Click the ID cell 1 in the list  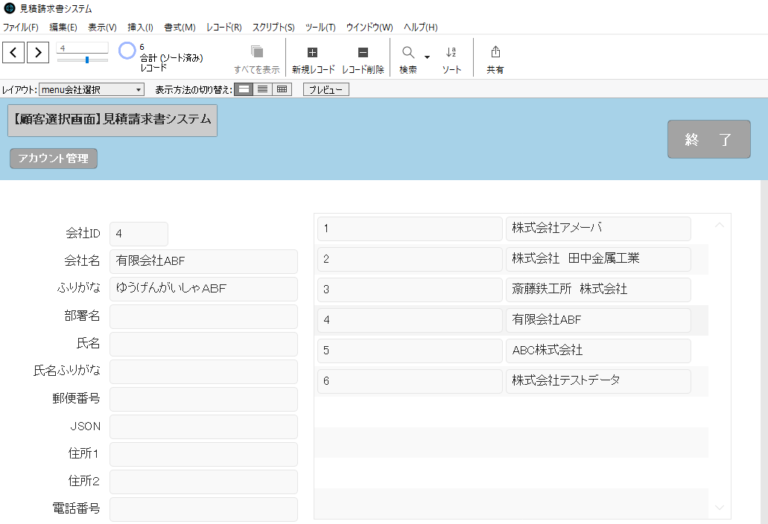(x=409, y=229)
